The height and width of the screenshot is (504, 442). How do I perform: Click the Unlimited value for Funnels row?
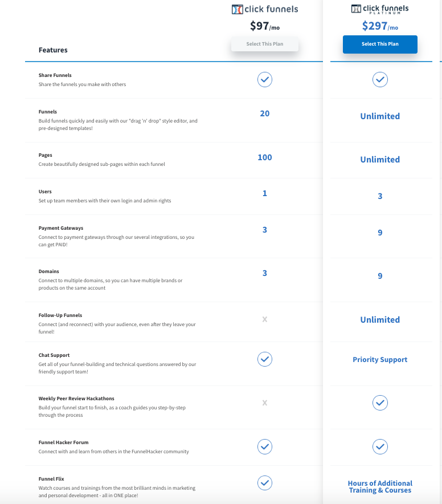pyautogui.click(x=380, y=116)
